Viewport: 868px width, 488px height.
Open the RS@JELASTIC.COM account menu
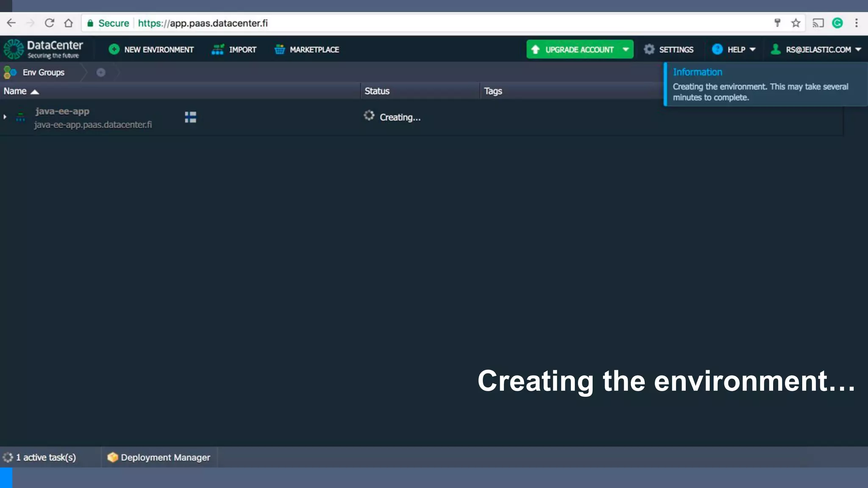[816, 50]
